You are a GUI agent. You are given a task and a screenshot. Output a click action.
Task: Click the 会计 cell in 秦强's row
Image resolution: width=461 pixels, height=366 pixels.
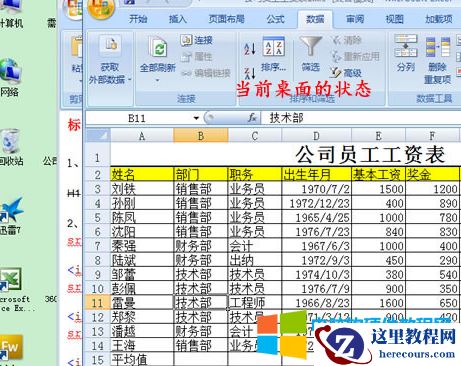tap(255, 246)
